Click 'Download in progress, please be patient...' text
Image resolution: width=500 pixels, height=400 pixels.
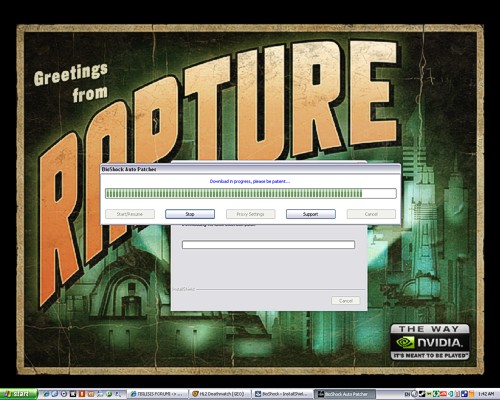[250, 181]
